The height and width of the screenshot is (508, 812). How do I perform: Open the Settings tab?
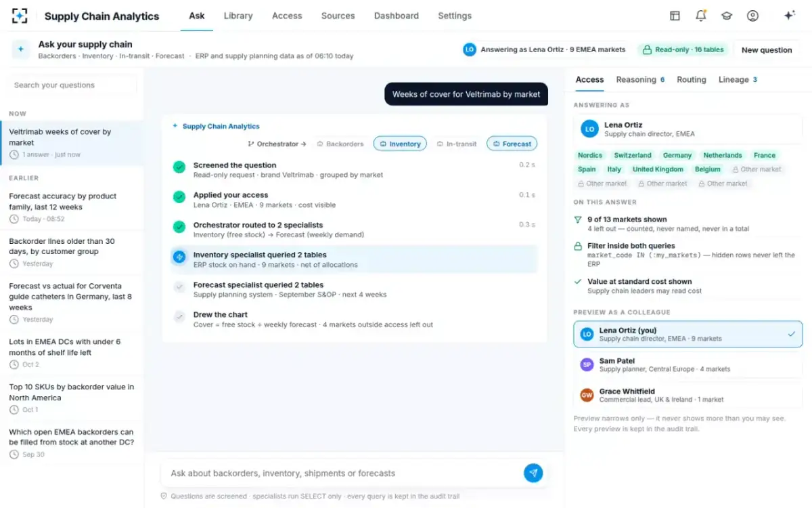[455, 16]
